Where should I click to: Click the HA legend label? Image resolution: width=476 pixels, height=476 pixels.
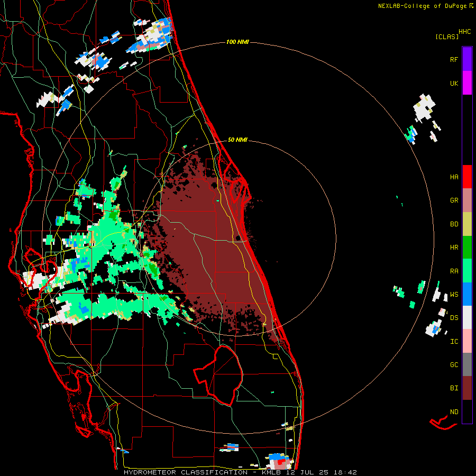pyautogui.click(x=454, y=177)
